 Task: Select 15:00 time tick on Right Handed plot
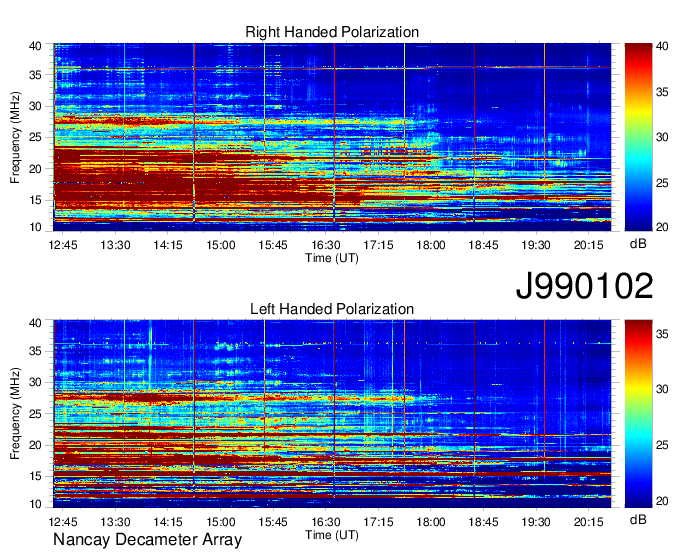tap(220, 245)
